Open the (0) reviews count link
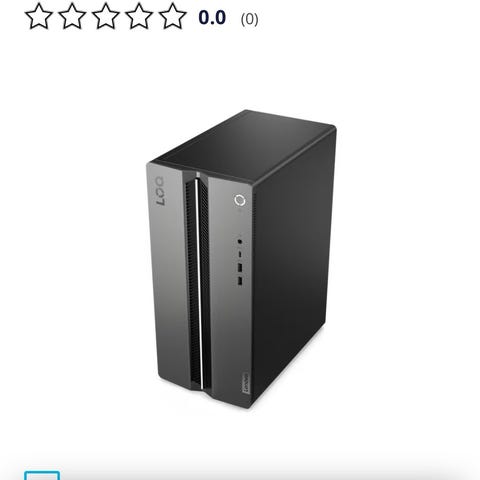Screen dimensions: 480x480 (249, 19)
